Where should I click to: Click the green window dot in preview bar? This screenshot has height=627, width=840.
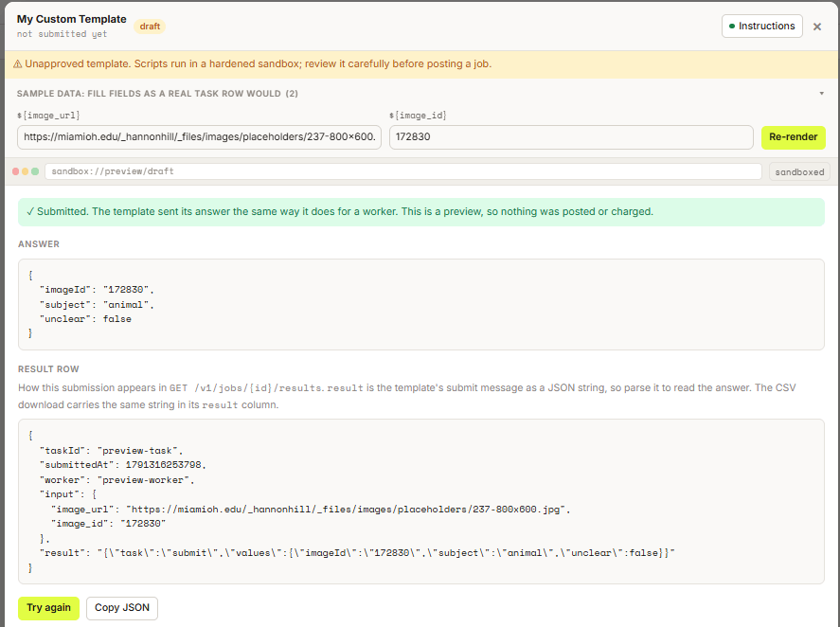[35, 171]
